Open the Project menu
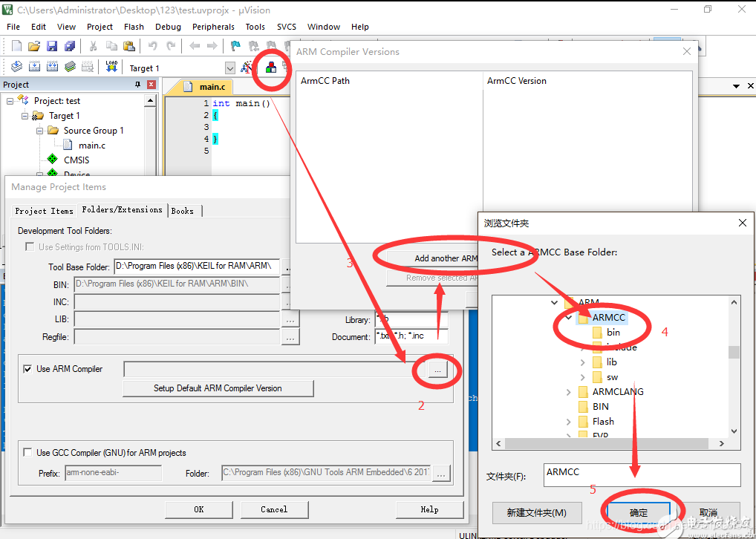This screenshot has width=756, height=539. point(100,27)
